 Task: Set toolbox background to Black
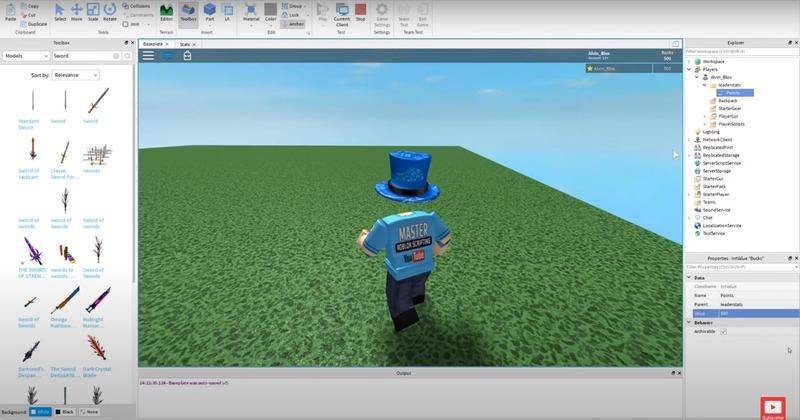pos(64,412)
